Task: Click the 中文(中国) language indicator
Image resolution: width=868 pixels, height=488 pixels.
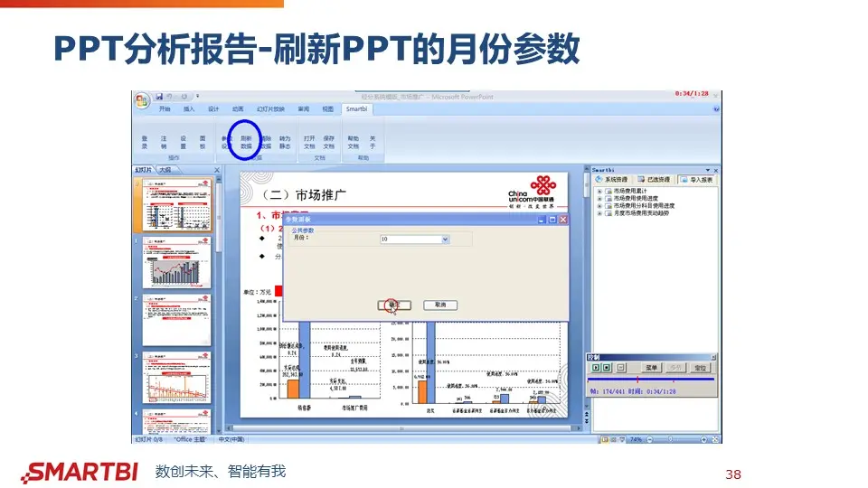Action: tap(231, 439)
